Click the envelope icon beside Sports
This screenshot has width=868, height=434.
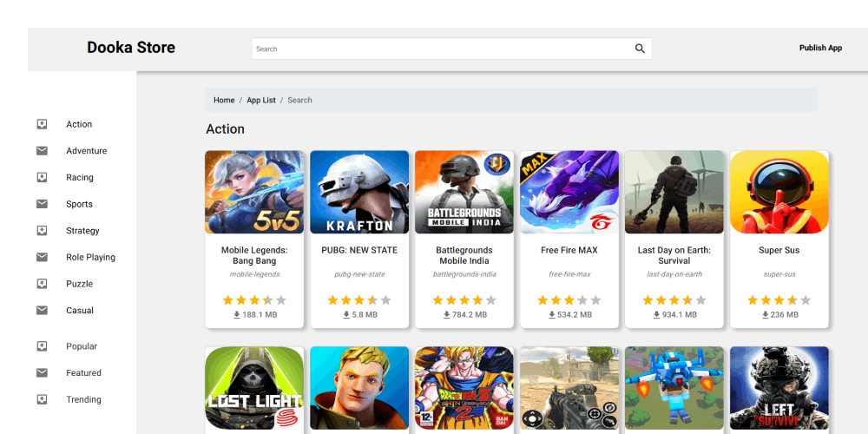click(x=42, y=204)
